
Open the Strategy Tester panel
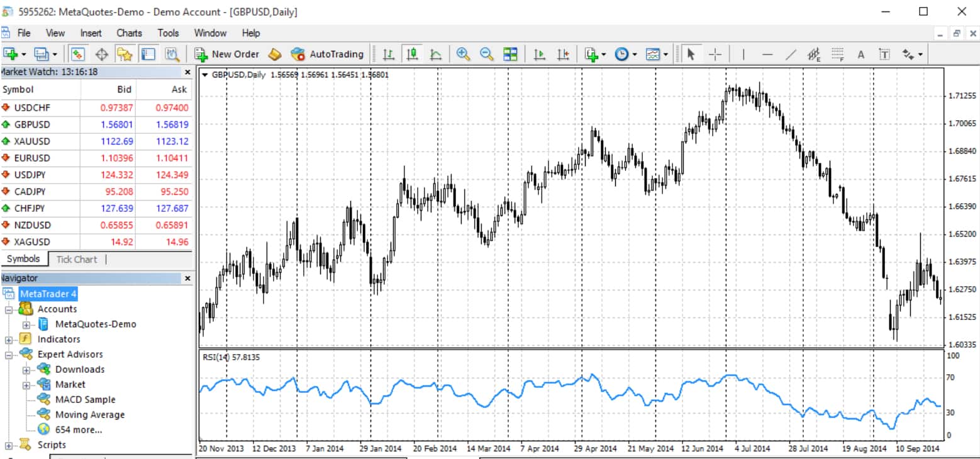(172, 54)
